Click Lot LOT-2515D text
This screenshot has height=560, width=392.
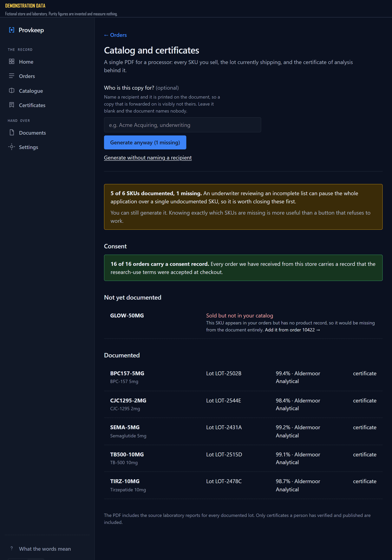tap(224, 454)
